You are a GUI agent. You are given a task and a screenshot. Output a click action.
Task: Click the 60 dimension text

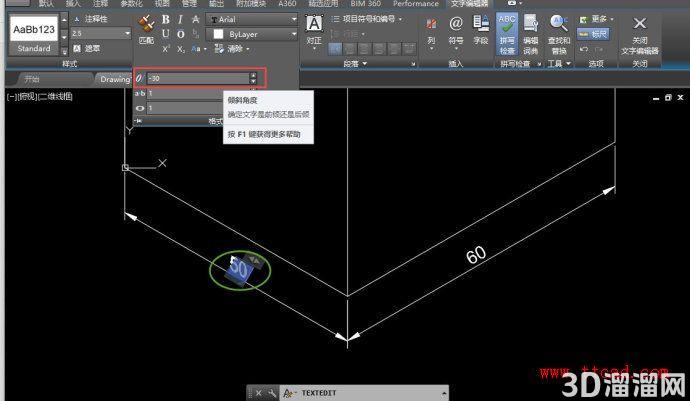[476, 255]
